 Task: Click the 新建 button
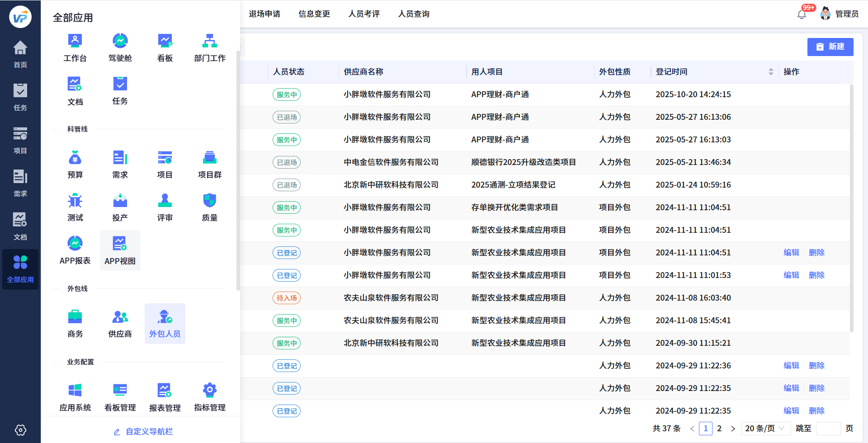(x=830, y=47)
